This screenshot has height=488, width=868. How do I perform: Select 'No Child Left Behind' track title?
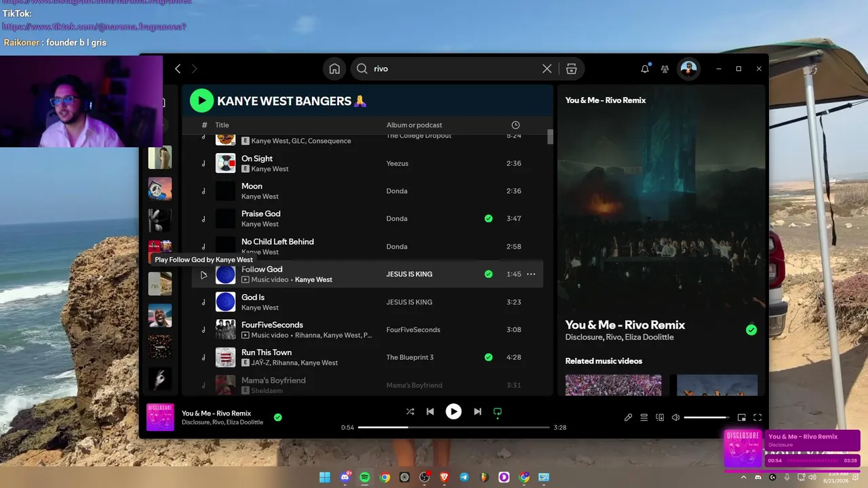(277, 242)
